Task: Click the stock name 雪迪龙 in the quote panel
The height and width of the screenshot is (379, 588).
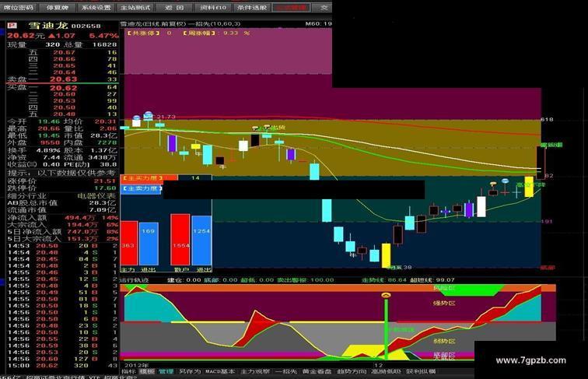Action: [x=48, y=26]
